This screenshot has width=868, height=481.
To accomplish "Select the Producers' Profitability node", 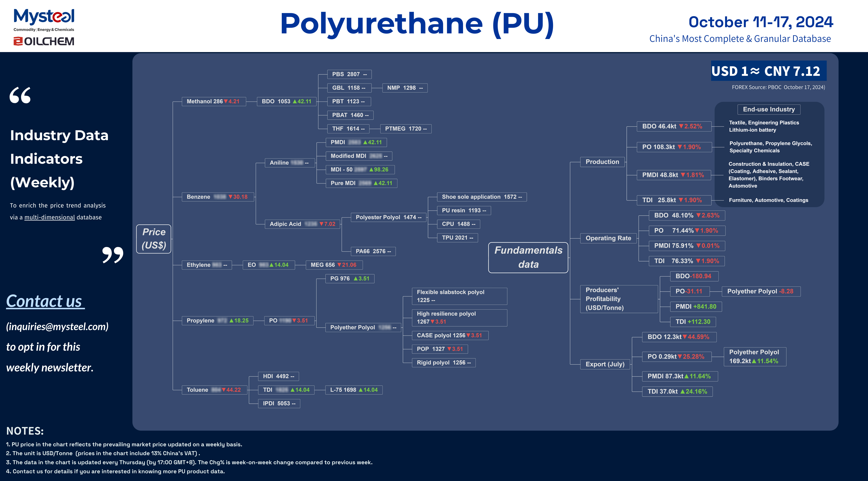I will (619, 299).
